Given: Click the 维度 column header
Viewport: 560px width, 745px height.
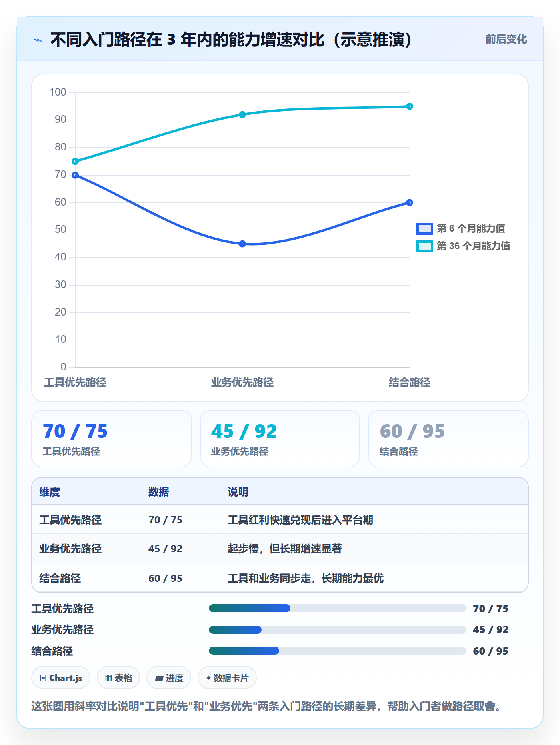Looking at the screenshot, I should coord(50,492).
